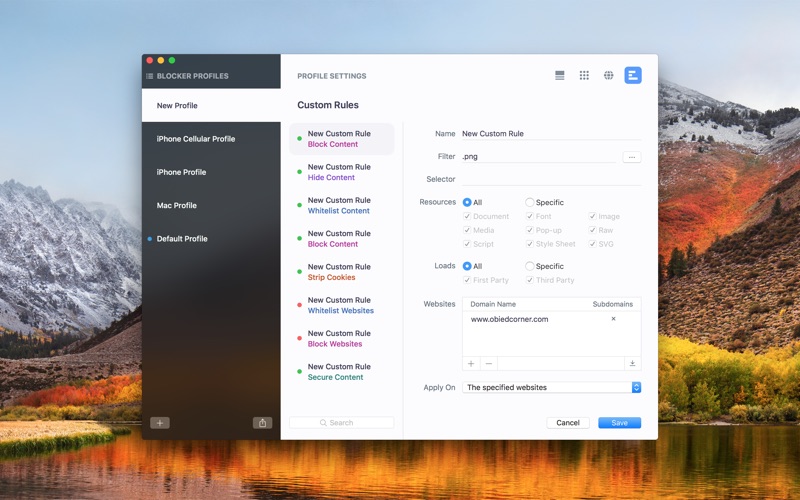Viewport: 800px width, 500px height.
Task: Select iPhone Profile in sidebar
Action: (211, 172)
